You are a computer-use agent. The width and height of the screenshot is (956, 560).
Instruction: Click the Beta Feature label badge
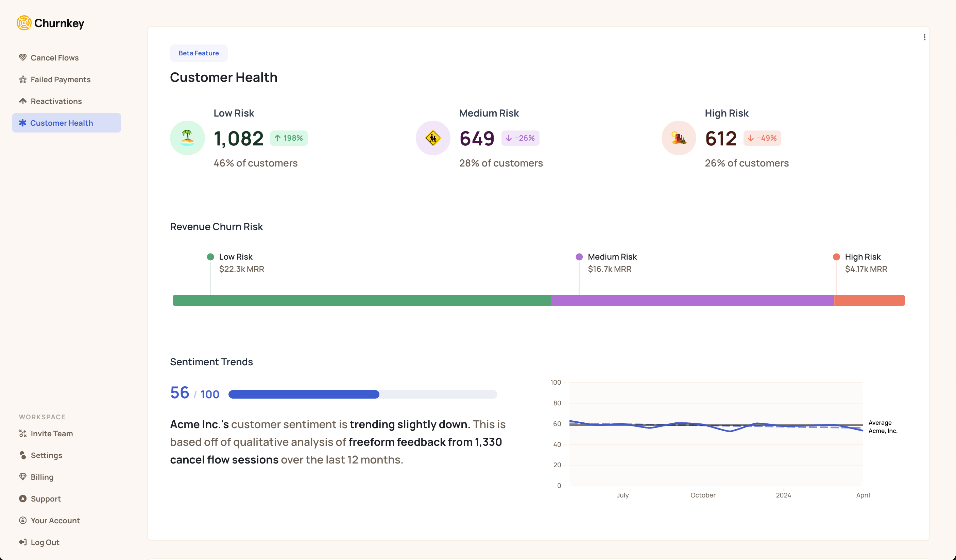click(x=198, y=53)
